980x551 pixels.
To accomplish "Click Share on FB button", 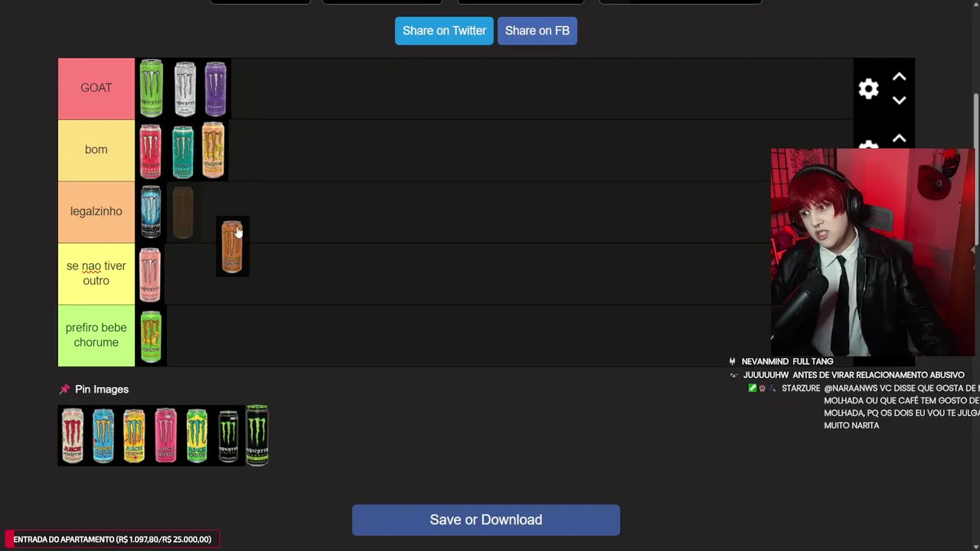I will (537, 31).
